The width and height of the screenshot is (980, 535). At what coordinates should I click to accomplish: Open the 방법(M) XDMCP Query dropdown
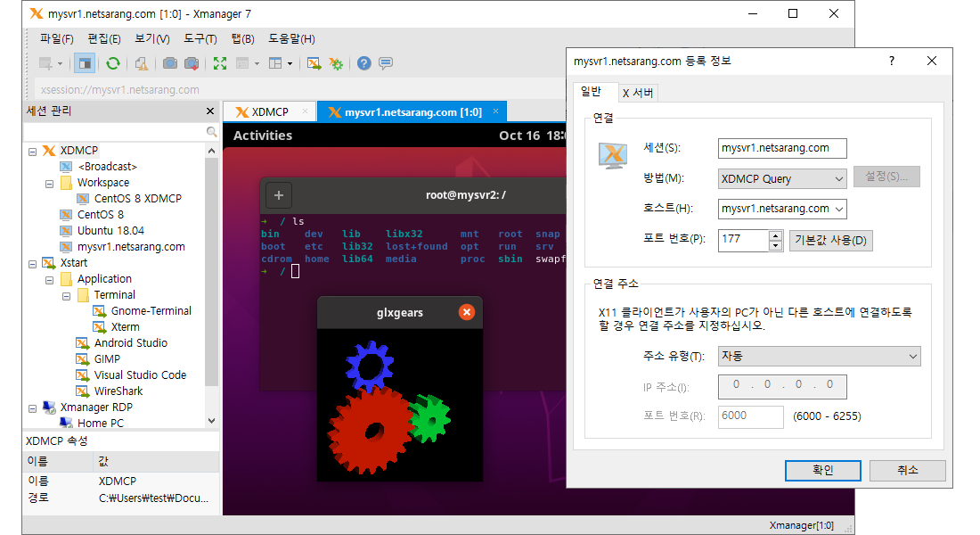tap(782, 179)
